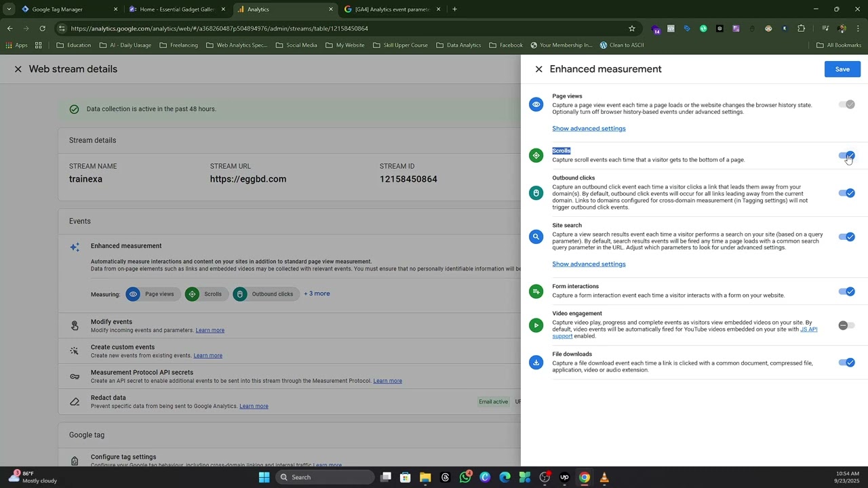Screen dimensions: 868x488
Task: Bookmark this page with star icon
Action: coord(632,28)
